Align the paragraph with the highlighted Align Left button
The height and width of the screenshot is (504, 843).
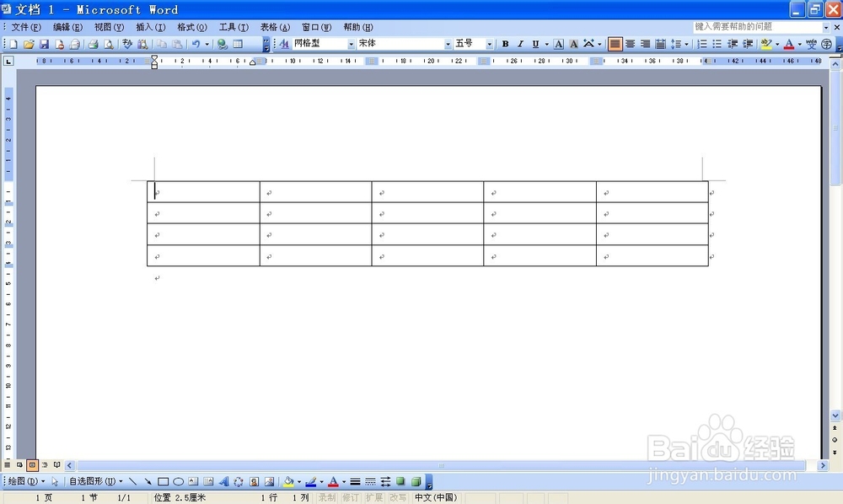(x=615, y=44)
